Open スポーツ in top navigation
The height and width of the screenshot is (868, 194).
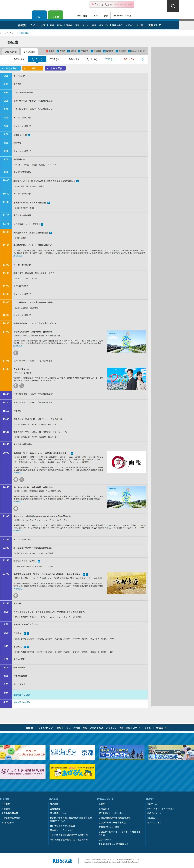130,25
